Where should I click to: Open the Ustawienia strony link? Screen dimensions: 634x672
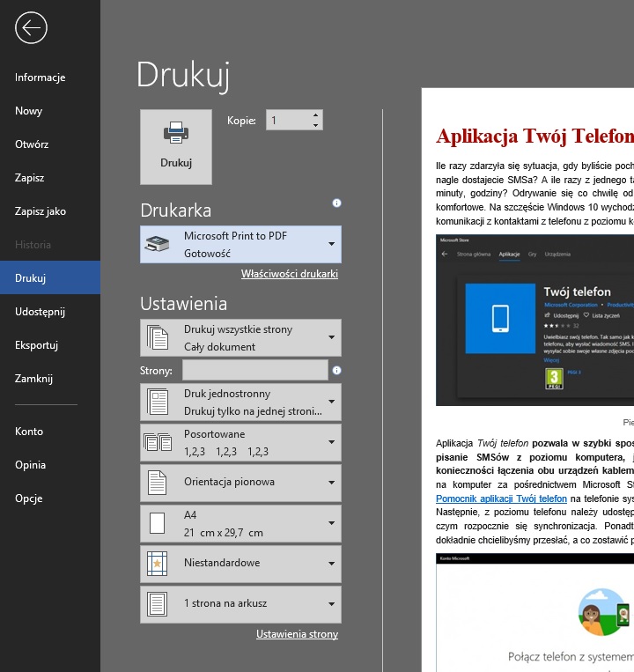click(297, 634)
